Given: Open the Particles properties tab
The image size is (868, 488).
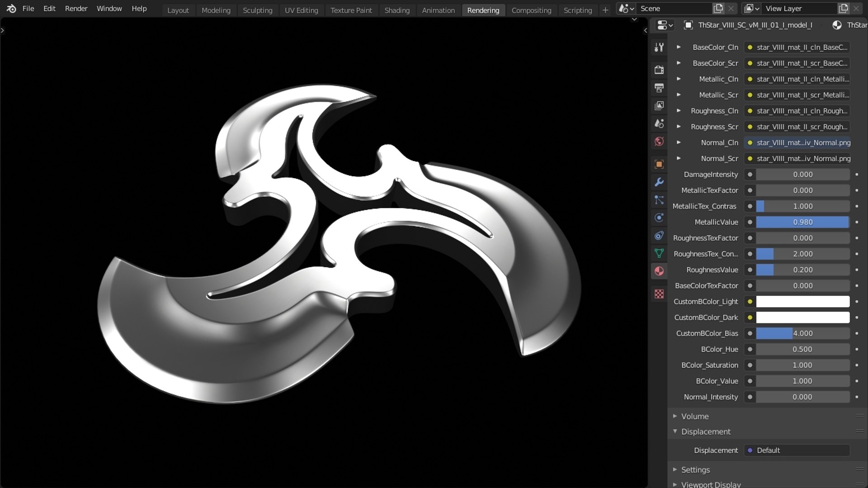Looking at the screenshot, I should [659, 200].
